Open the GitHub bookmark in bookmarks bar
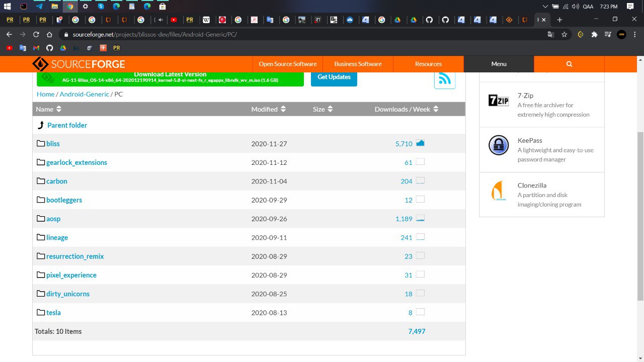Screen dimensions: 644x362 coord(49,48)
